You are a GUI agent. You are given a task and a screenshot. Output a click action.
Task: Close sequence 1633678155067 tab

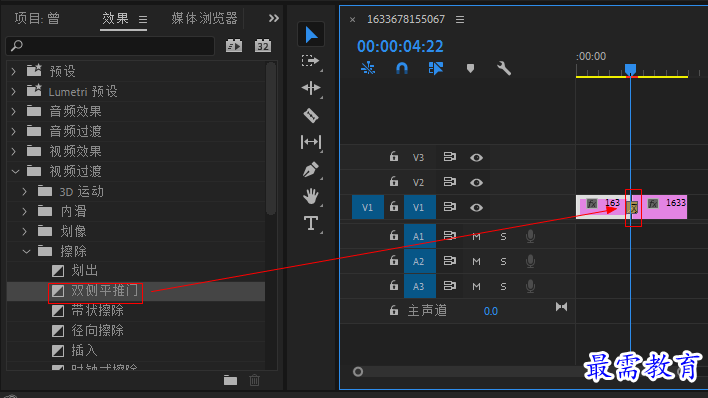tap(352, 19)
